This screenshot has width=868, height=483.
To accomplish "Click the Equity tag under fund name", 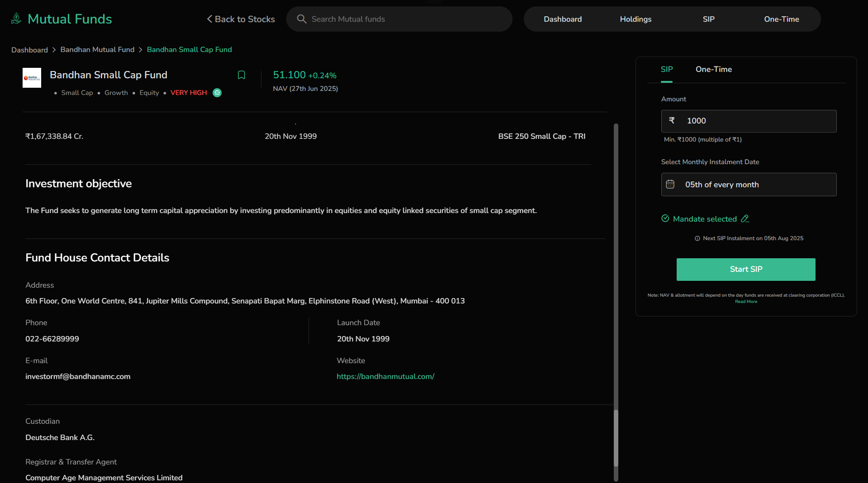I will click(149, 93).
